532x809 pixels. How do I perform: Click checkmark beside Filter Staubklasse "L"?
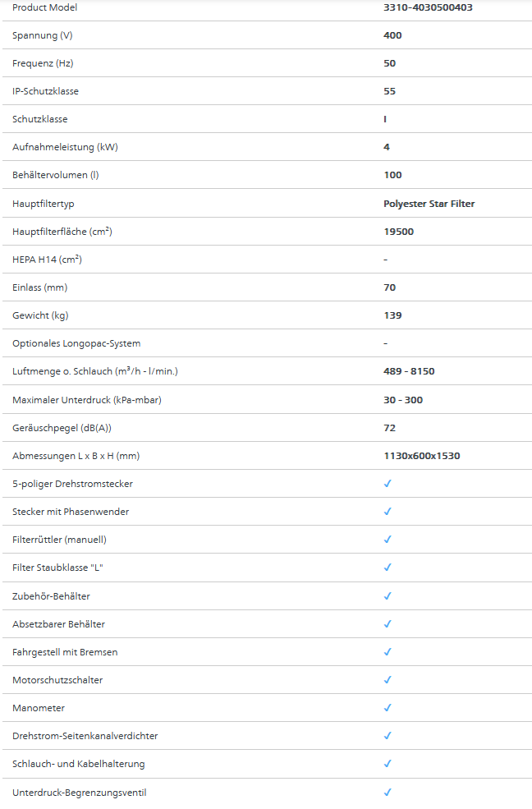(388, 567)
